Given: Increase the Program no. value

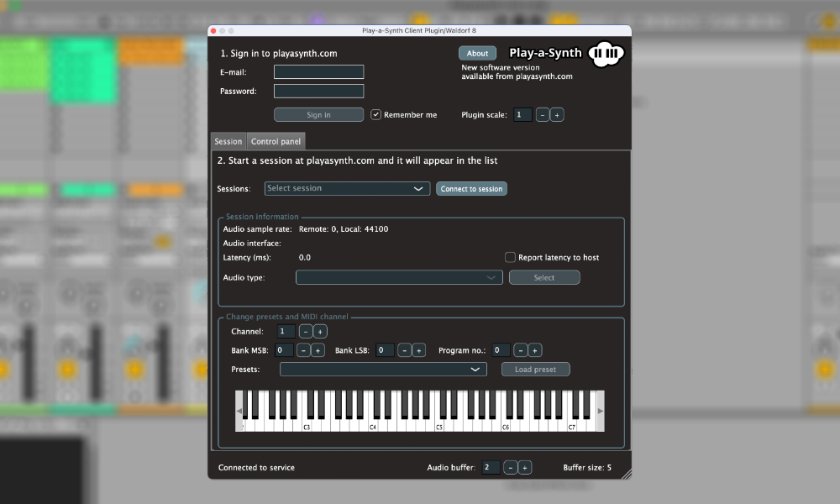Looking at the screenshot, I should (534, 350).
